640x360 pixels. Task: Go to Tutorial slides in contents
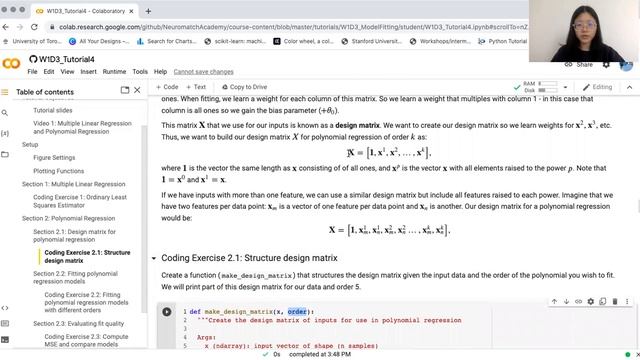tap(53, 111)
